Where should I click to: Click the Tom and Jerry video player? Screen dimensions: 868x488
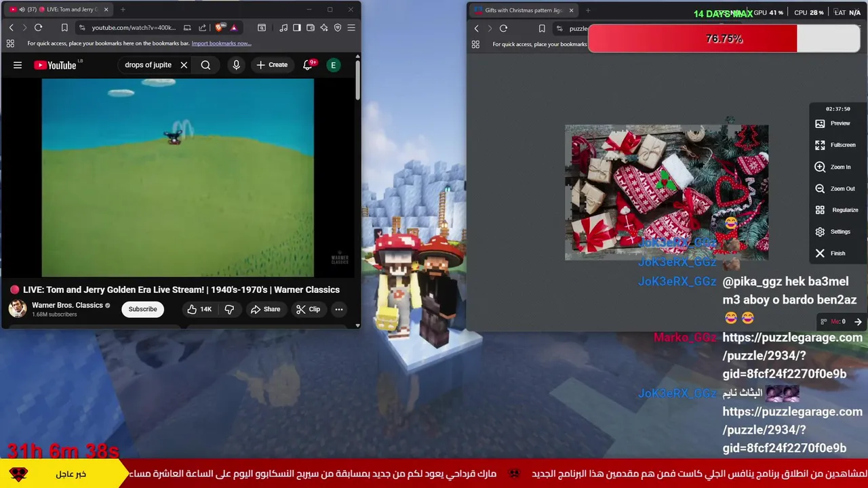178,178
